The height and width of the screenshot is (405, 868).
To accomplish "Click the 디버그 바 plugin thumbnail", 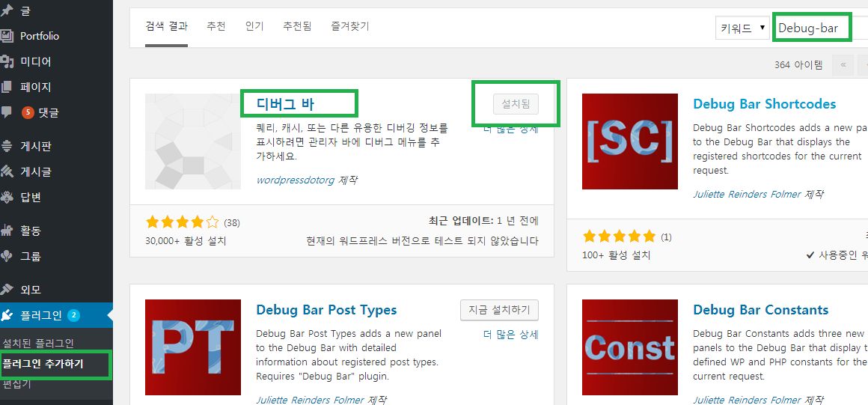I will (x=192, y=141).
